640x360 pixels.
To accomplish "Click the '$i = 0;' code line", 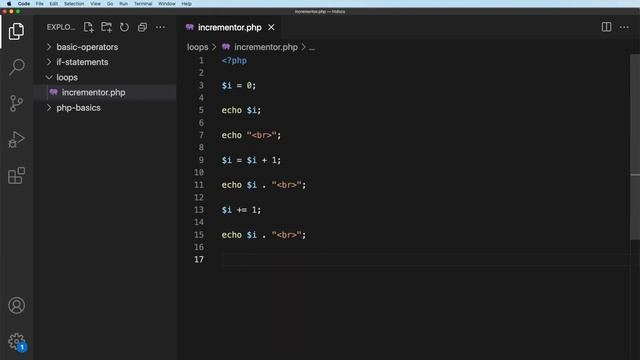I will pyautogui.click(x=239, y=86).
